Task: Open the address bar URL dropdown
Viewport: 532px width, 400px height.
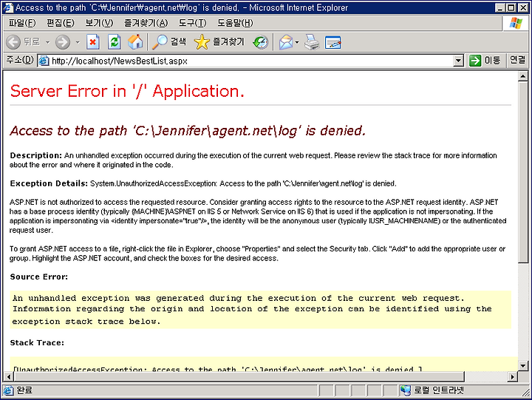Action: (458, 61)
